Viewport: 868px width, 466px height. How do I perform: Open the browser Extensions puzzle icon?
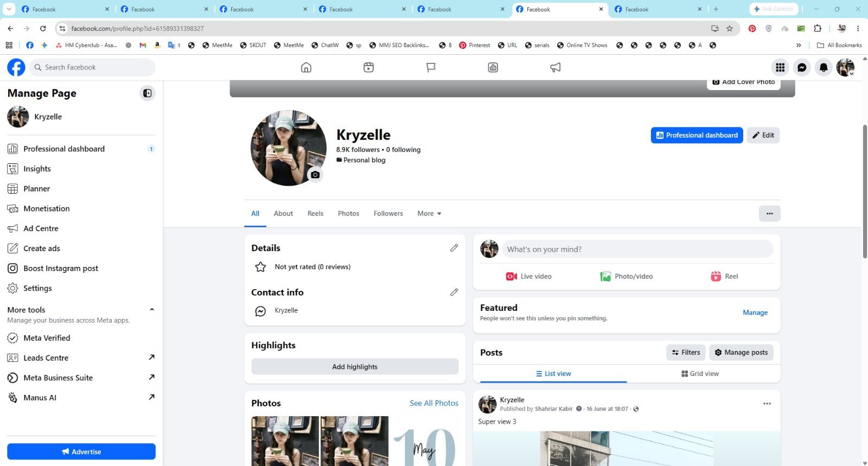[818, 28]
